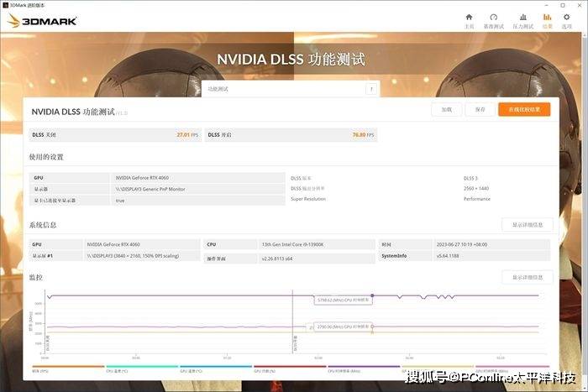588x392 pixels.
Task: Click the 2023-06-27 timestamp value
Action: pos(462,244)
